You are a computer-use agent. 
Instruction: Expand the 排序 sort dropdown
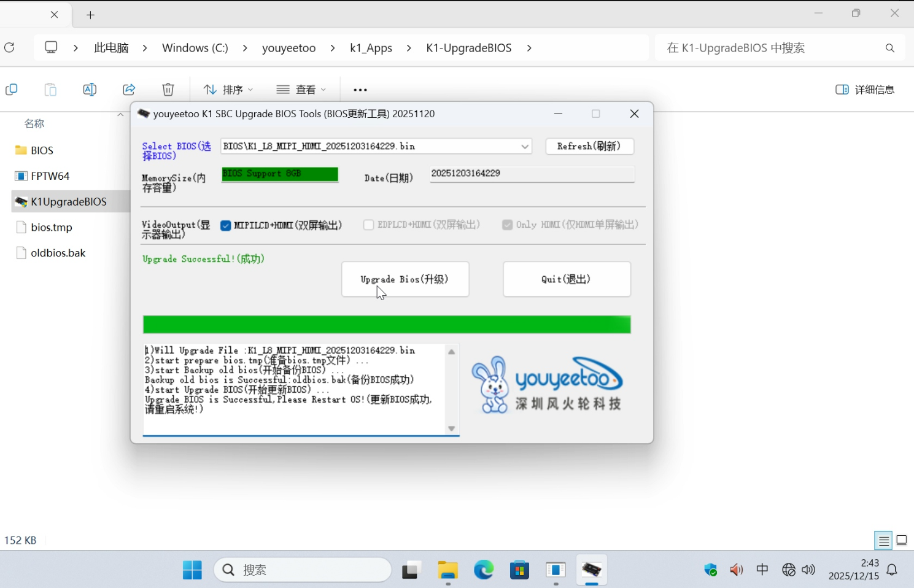click(x=228, y=90)
